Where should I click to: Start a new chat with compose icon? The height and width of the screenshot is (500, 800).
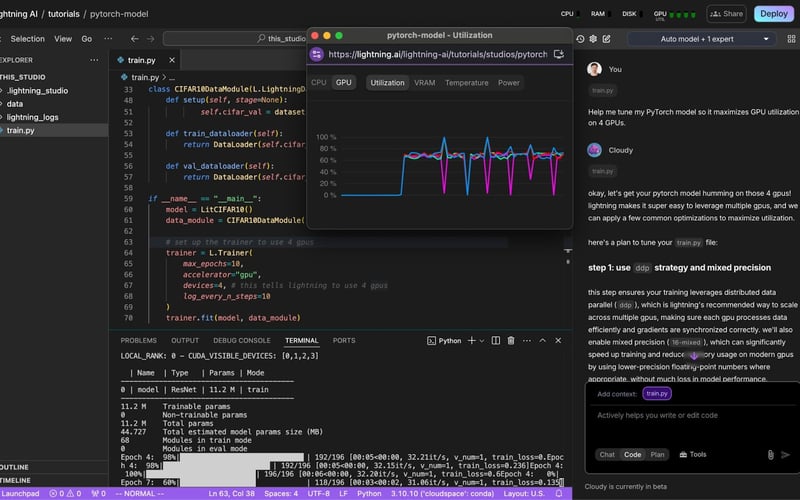(606, 39)
